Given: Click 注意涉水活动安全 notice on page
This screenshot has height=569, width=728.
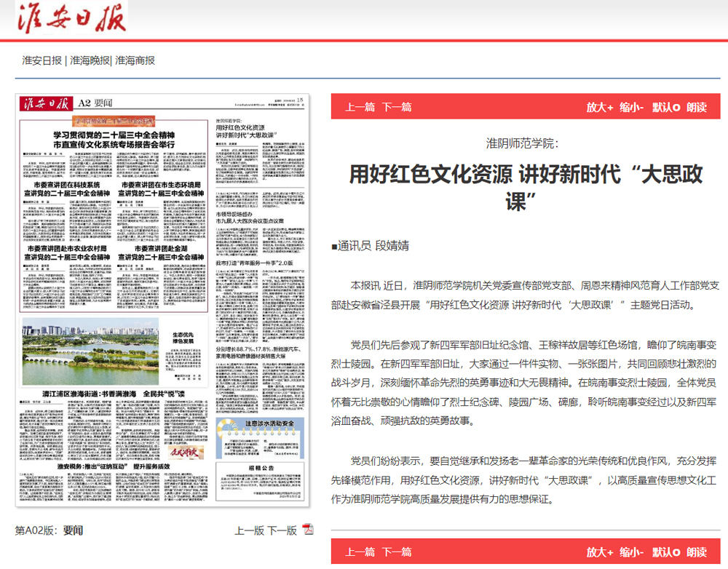Looking at the screenshot, I should point(260,439).
